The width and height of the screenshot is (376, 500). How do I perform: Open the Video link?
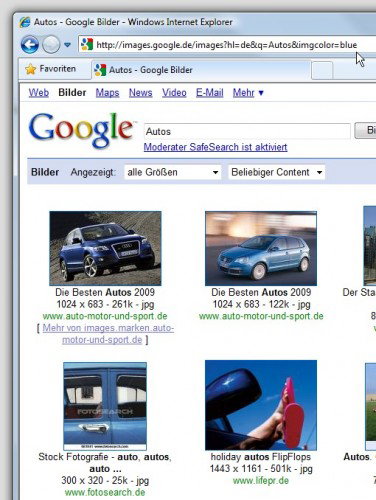(174, 93)
